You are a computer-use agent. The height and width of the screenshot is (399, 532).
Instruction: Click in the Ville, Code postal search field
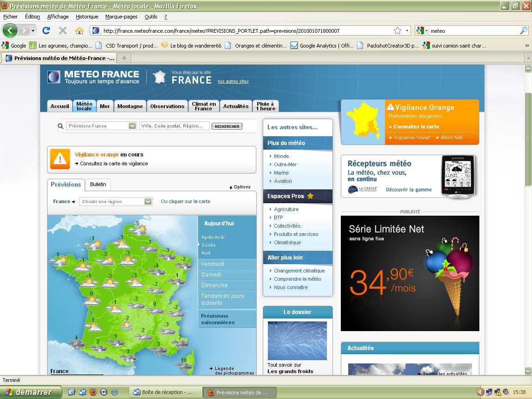[x=175, y=126]
